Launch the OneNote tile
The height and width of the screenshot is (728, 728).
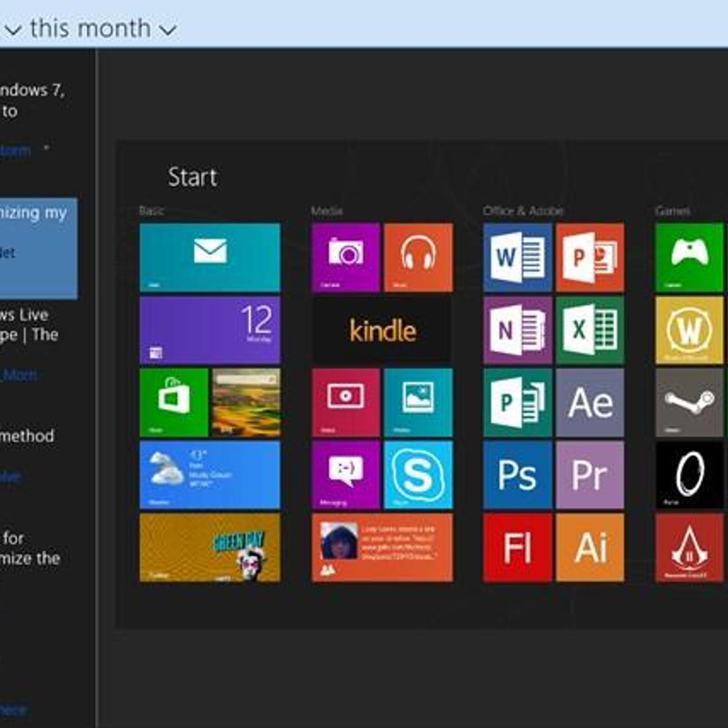[517, 330]
